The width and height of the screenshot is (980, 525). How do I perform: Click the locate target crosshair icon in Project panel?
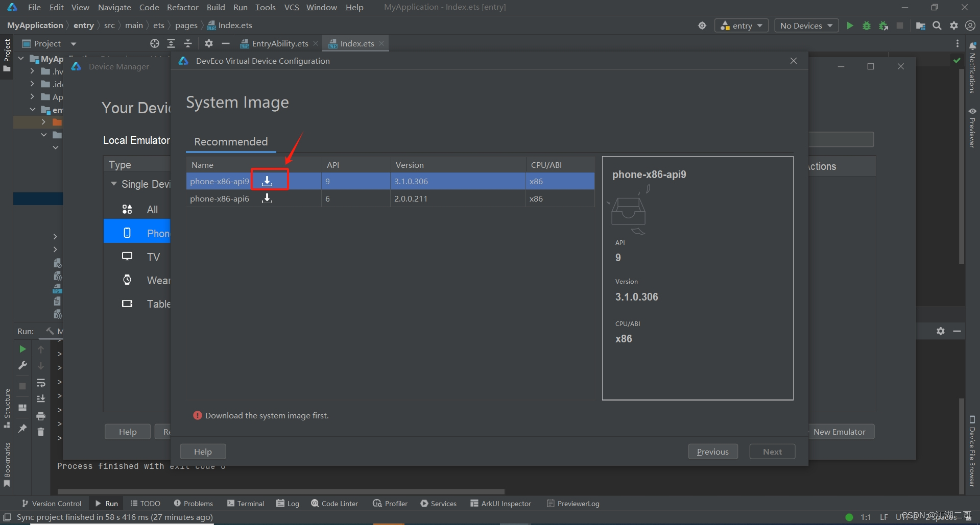pos(155,43)
